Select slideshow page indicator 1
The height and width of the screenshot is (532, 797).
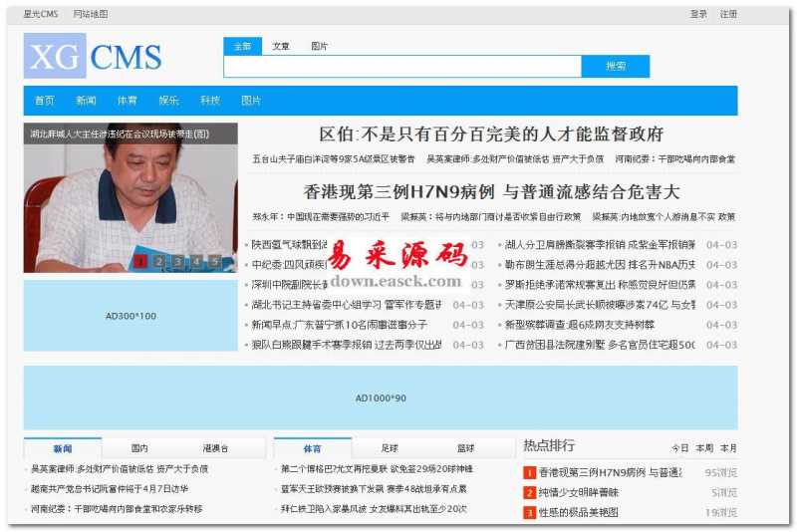point(141,262)
